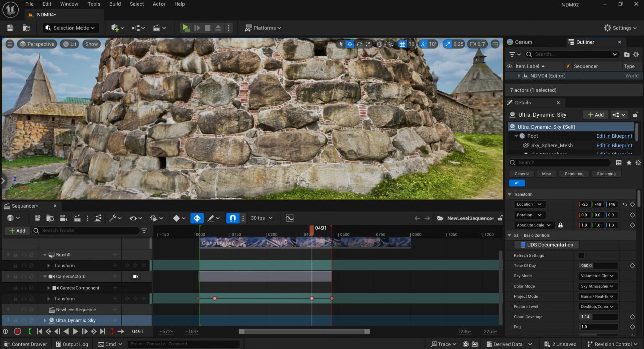
Task: Click Details favorites star icon
Action: (629, 163)
